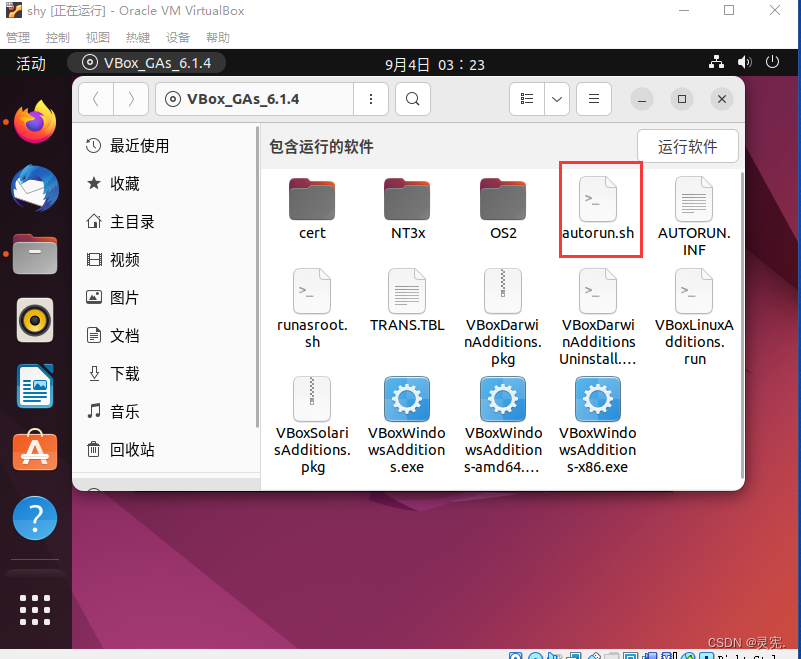Image resolution: width=801 pixels, height=659 pixels.
Task: Go forward with the right arrow button
Action: [x=131, y=99]
